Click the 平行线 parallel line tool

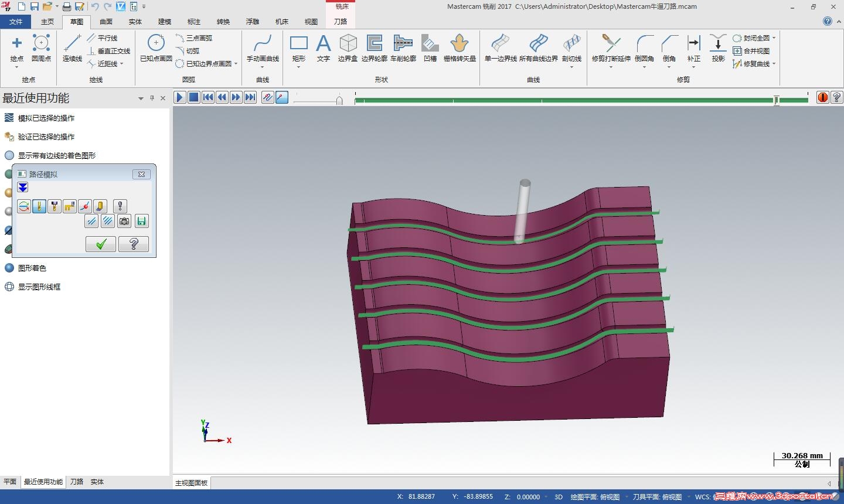[103, 38]
